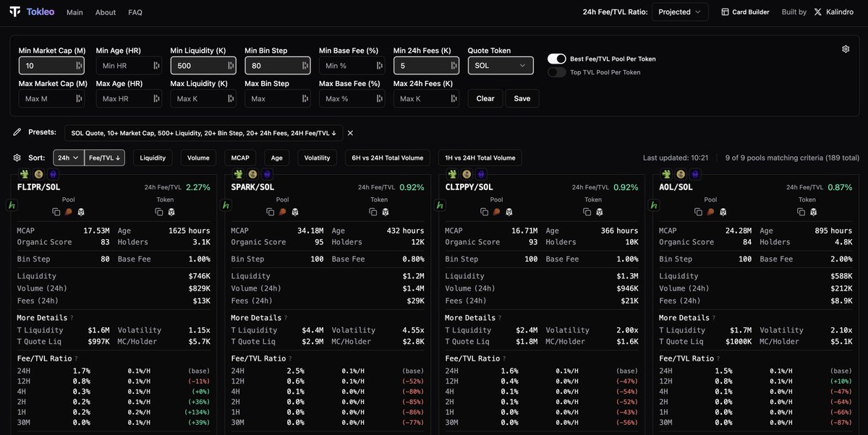Enable Top TVL Pool Per Token switch
The height and width of the screenshot is (435, 868).
pyautogui.click(x=556, y=72)
